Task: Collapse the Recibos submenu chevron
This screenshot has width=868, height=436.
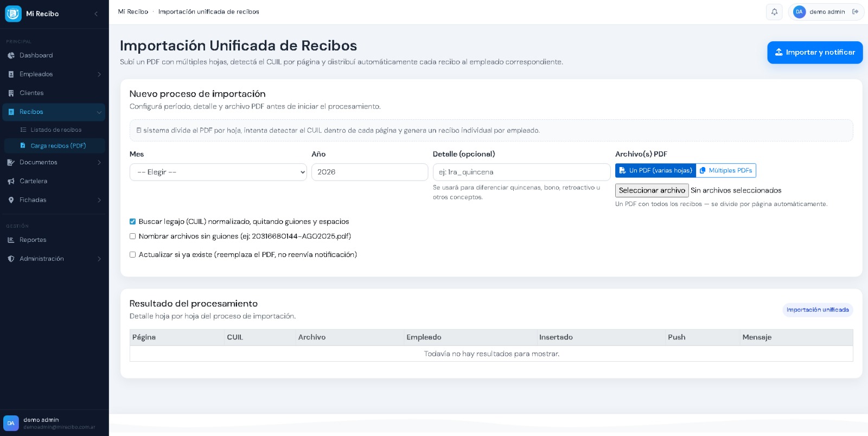Action: coord(99,112)
